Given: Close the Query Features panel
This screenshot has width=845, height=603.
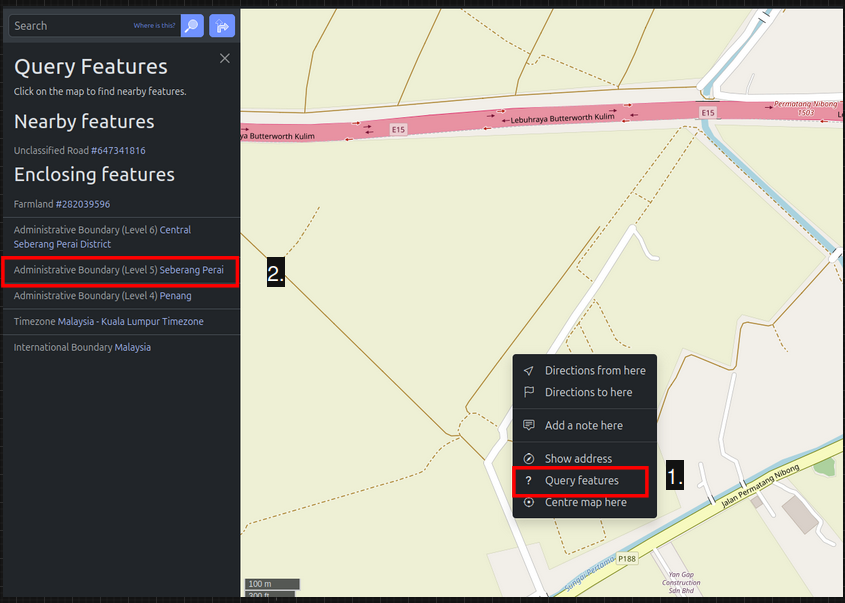Looking at the screenshot, I should pyautogui.click(x=224, y=58).
